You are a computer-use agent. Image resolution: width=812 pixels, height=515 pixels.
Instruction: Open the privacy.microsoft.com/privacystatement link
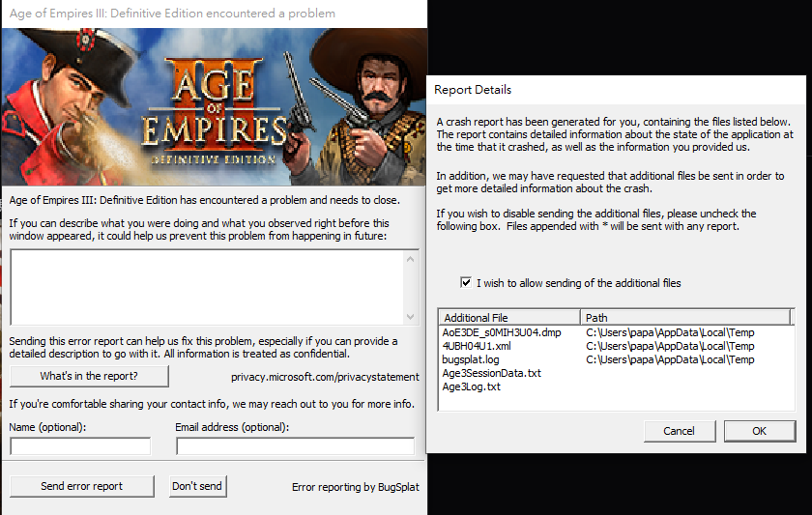(325, 377)
